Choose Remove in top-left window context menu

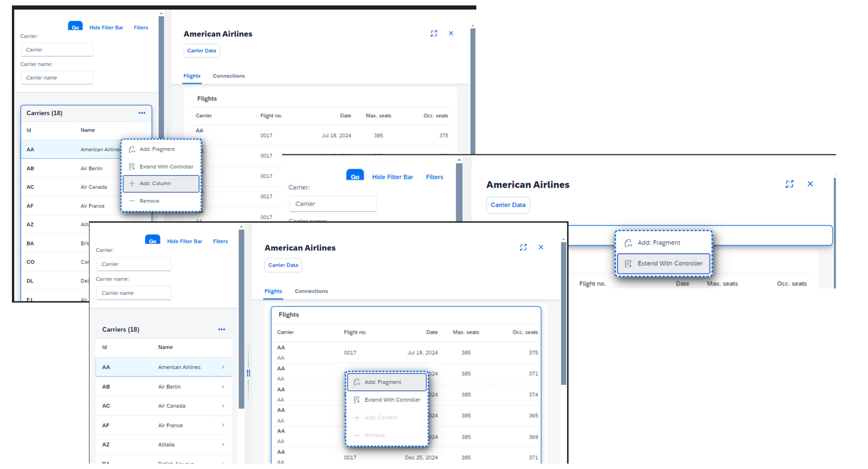click(x=161, y=201)
